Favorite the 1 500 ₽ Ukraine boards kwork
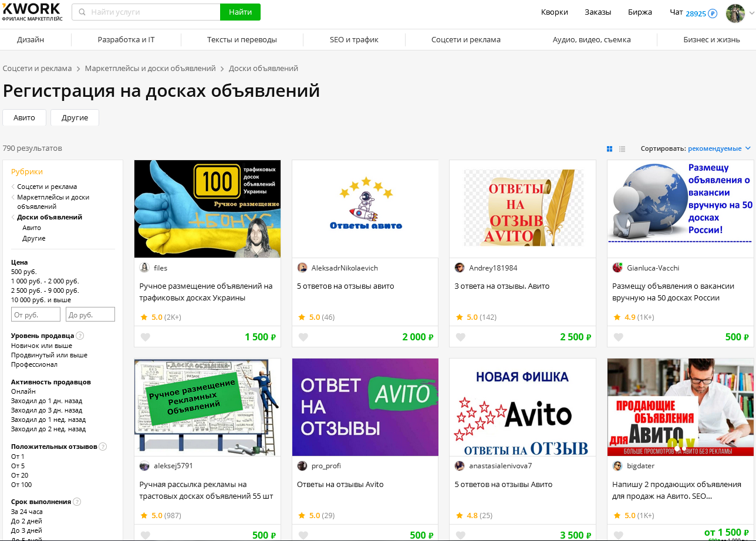The image size is (756, 541). pos(145,337)
